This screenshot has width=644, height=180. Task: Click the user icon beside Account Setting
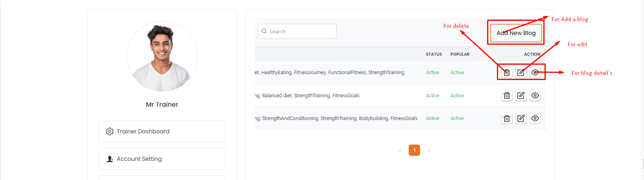click(x=110, y=159)
